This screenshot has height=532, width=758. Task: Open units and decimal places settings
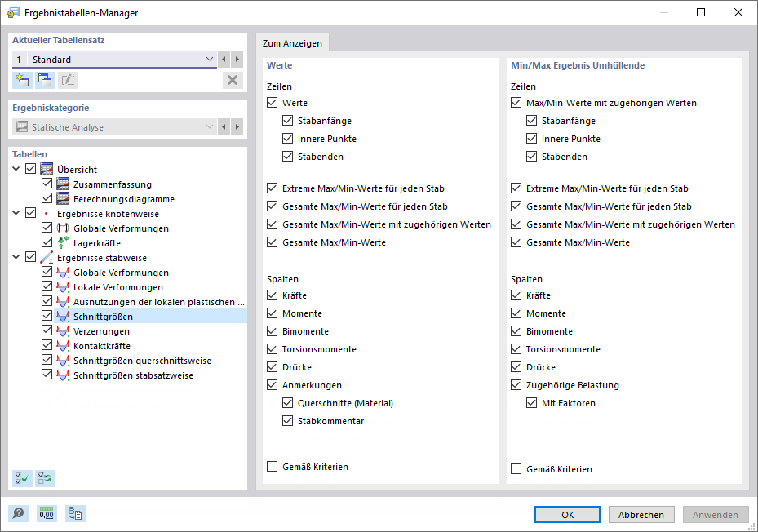[47, 513]
